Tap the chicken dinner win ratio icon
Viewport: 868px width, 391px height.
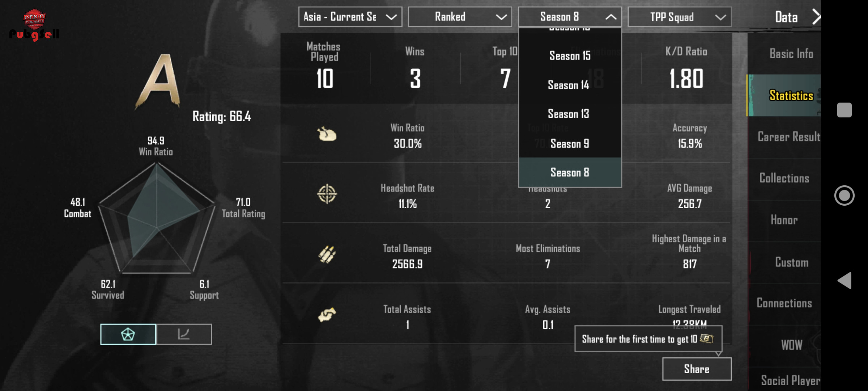(327, 134)
